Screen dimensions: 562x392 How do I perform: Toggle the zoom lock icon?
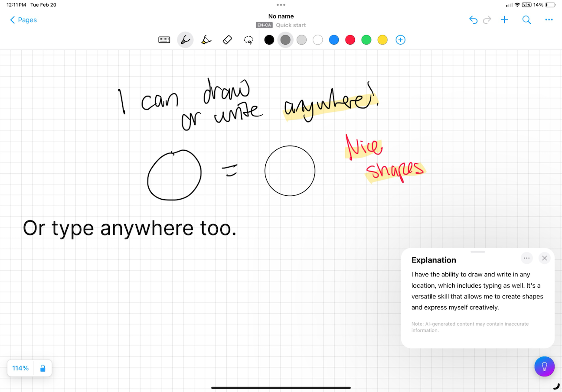(x=43, y=368)
